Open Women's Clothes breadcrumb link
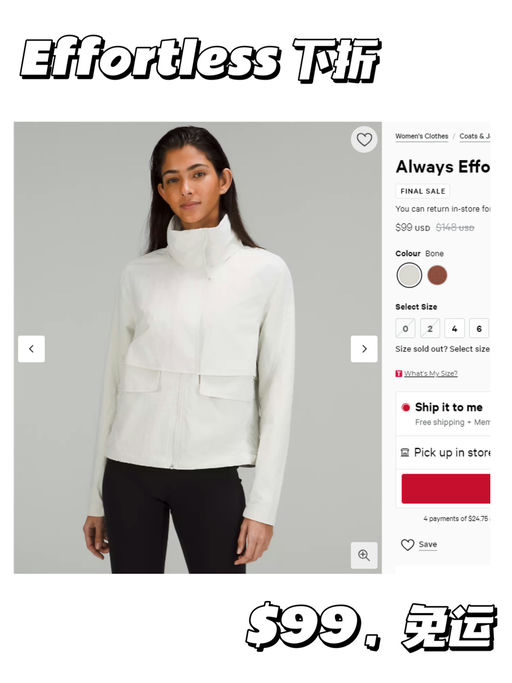Screen dimensions: 512x683 [421, 136]
